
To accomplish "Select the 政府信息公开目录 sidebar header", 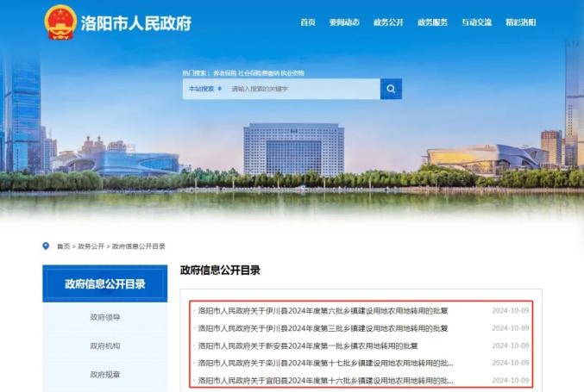I will [105, 283].
